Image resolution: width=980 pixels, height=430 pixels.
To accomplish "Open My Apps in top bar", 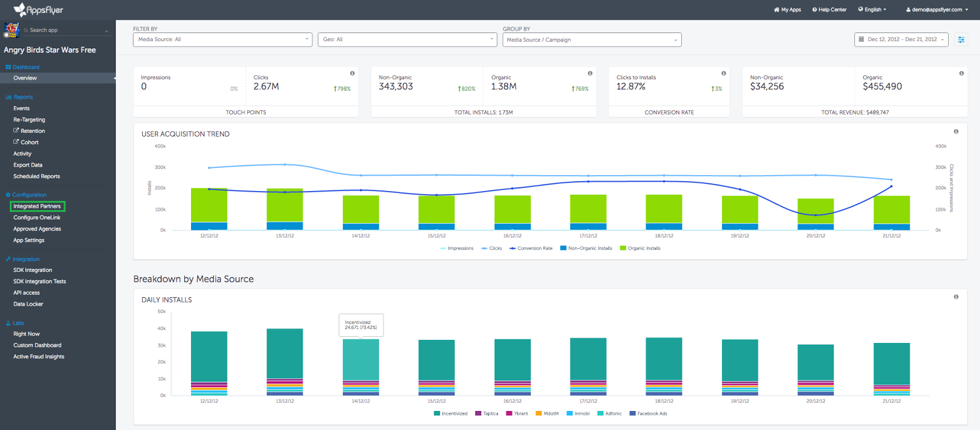I will tap(788, 10).
